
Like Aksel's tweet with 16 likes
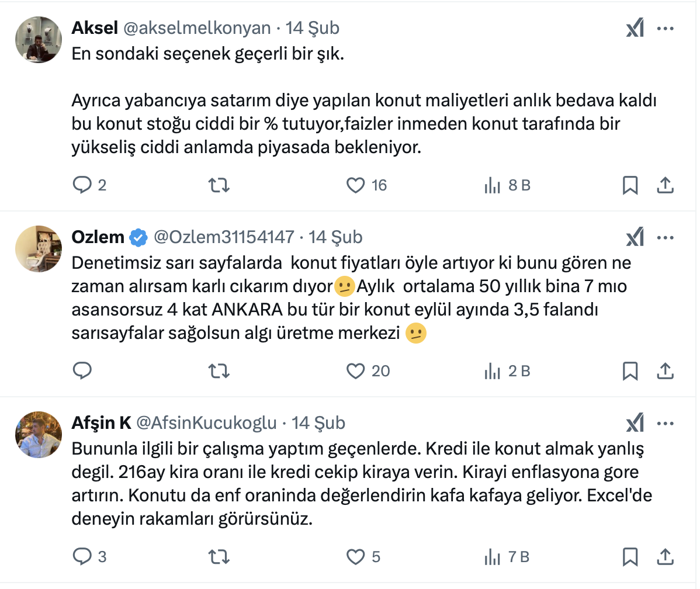pyautogui.click(x=355, y=185)
